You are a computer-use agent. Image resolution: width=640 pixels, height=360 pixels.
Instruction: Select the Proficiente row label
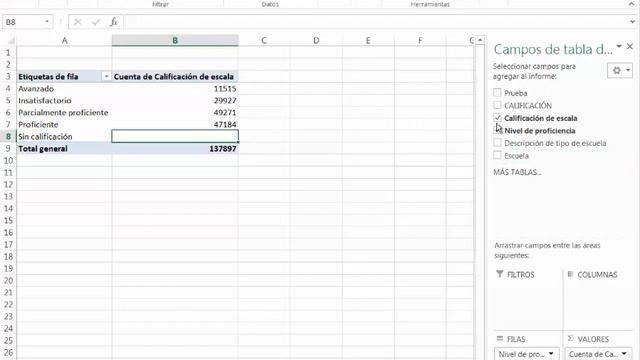pos(64,124)
